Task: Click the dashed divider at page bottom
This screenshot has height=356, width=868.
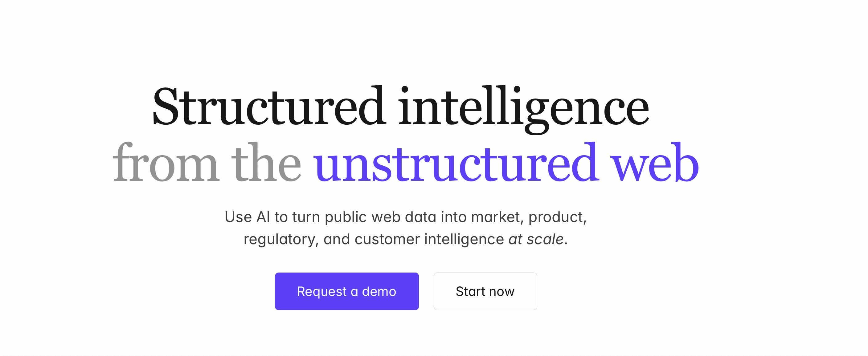Action: (x=434, y=355)
